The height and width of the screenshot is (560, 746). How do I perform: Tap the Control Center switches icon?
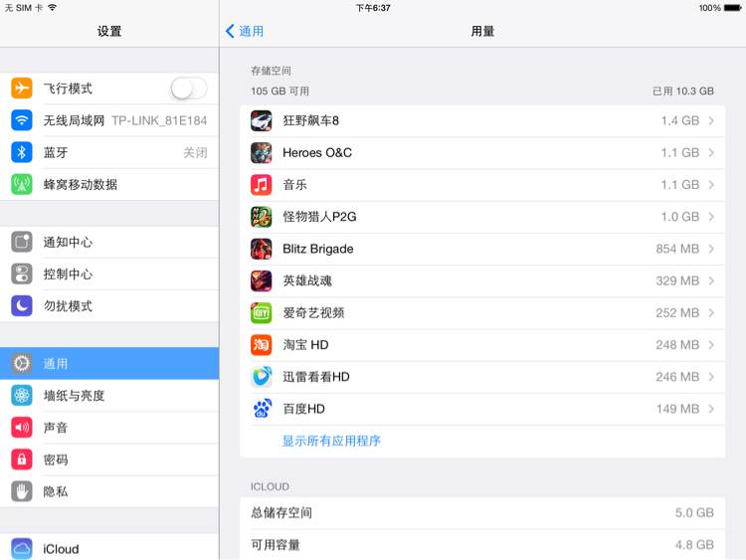pyautogui.click(x=22, y=275)
